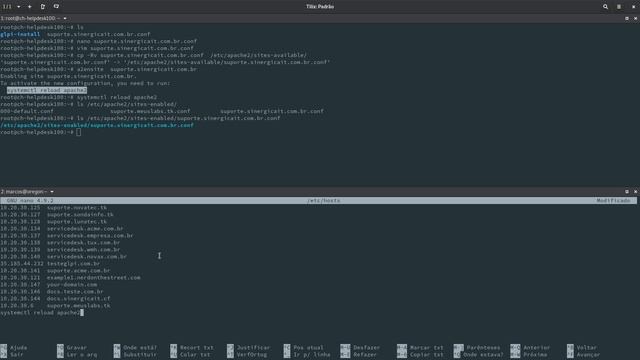Click 'suporte.meuslabs.tk.conf' in the listing
This screenshot has height=360, width=640.
click(150, 111)
